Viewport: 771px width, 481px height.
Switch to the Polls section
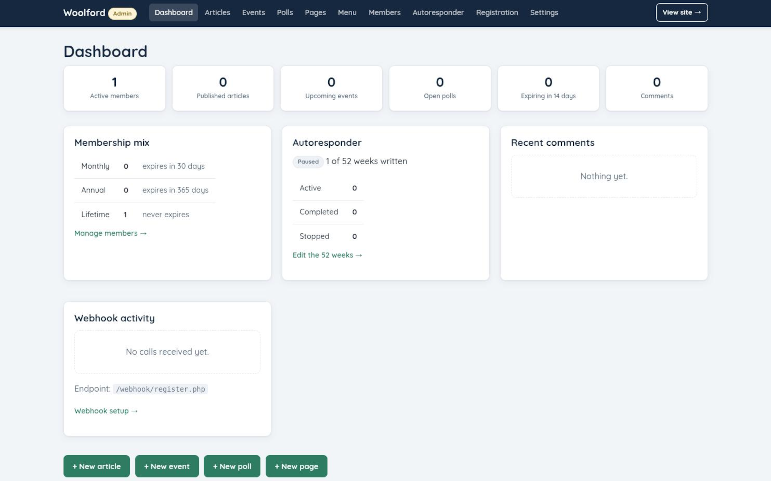[285, 12]
